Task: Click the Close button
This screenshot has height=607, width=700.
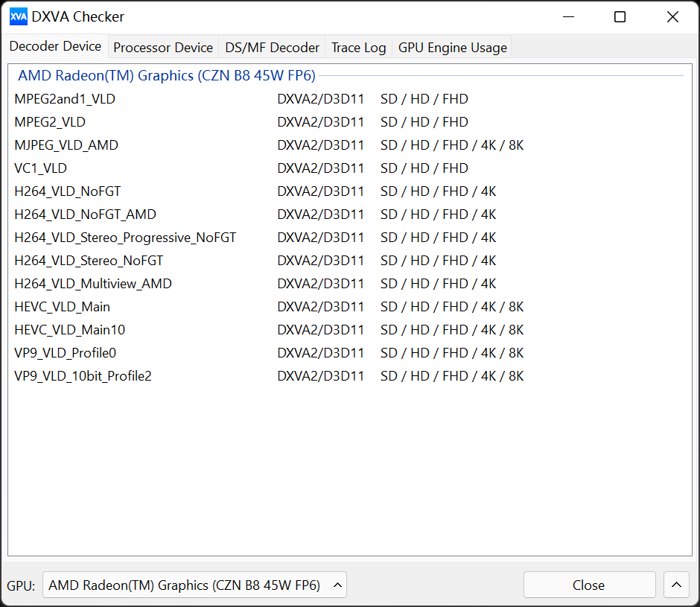Action: click(588, 585)
